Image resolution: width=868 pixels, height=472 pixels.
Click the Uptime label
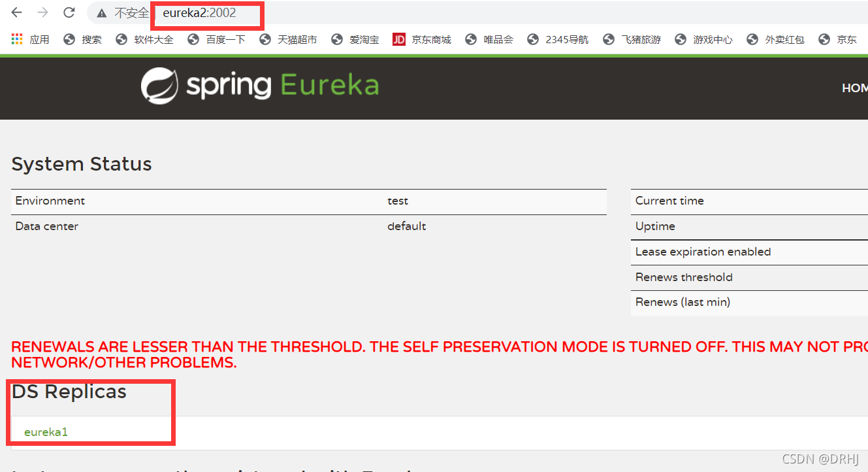coord(655,226)
